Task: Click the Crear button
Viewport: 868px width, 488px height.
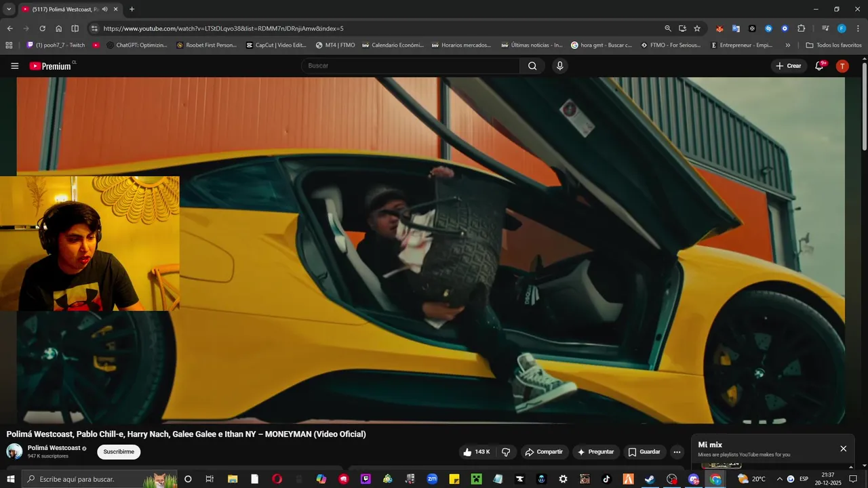Action: coord(789,66)
